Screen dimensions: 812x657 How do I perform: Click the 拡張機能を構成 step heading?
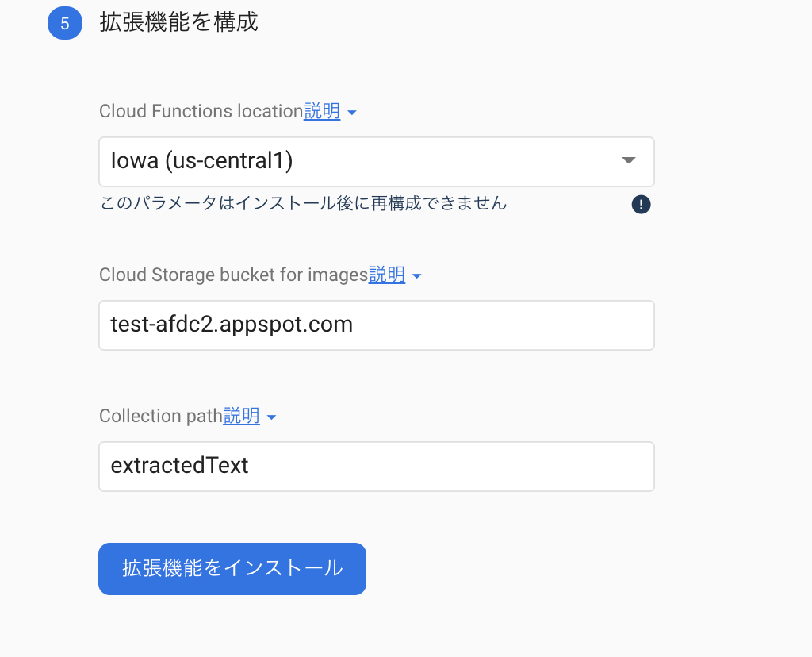point(178,22)
